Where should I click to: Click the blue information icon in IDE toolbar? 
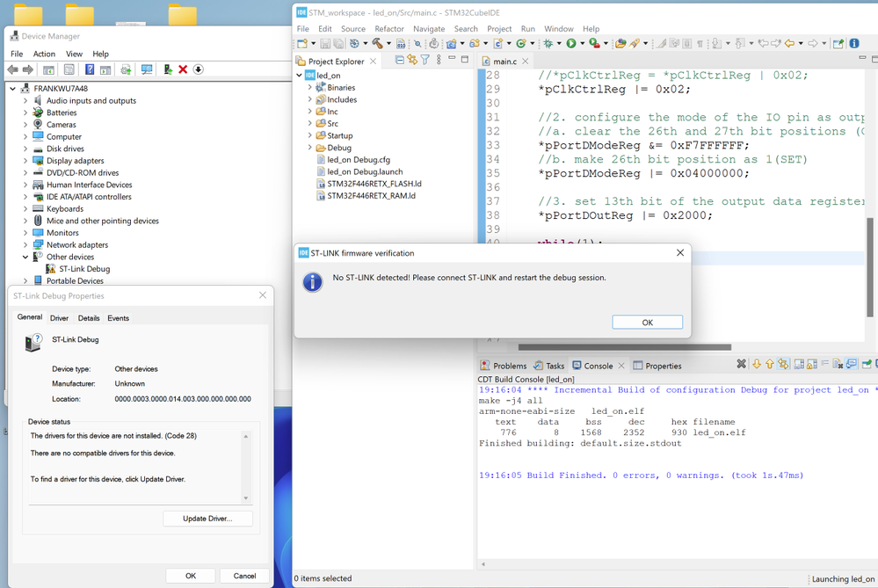coord(854,43)
